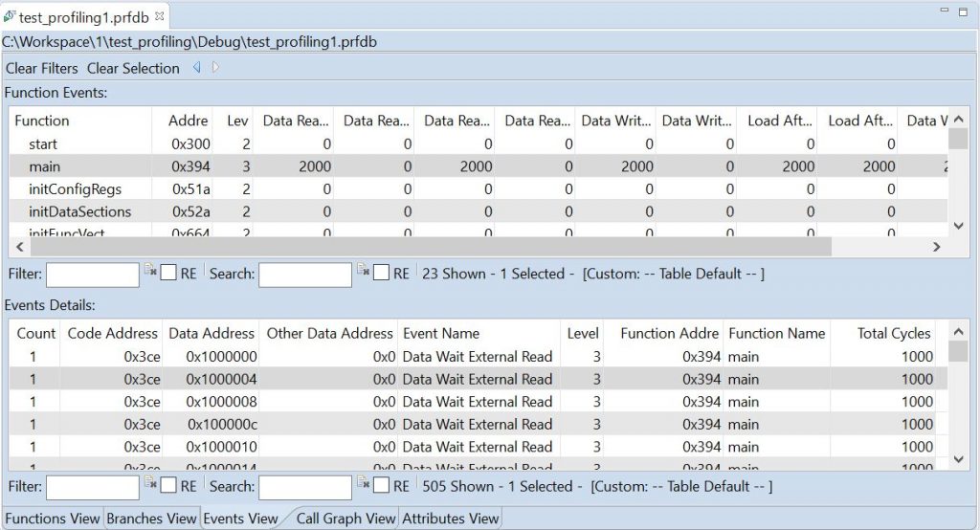
Task: Minimize the editor panel using top-right icon
Action: pyautogui.click(x=945, y=11)
